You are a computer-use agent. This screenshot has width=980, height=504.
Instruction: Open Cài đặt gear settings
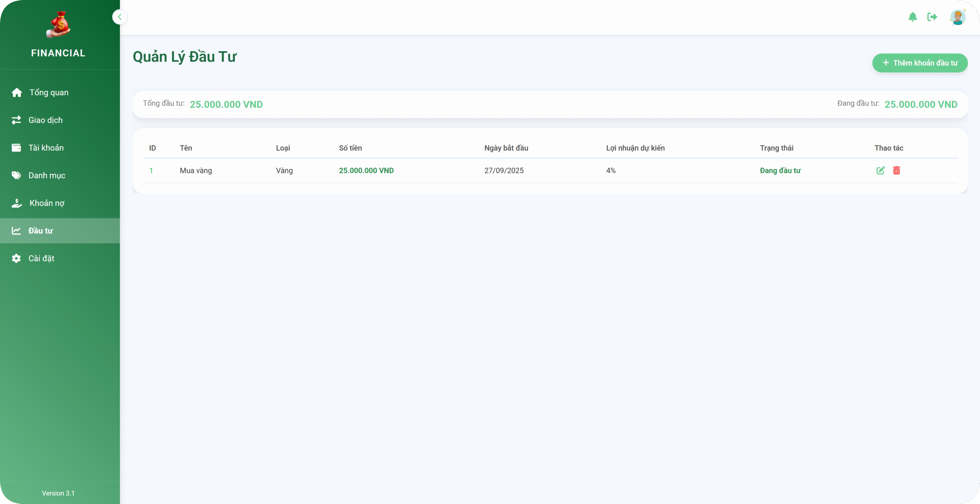click(x=16, y=258)
